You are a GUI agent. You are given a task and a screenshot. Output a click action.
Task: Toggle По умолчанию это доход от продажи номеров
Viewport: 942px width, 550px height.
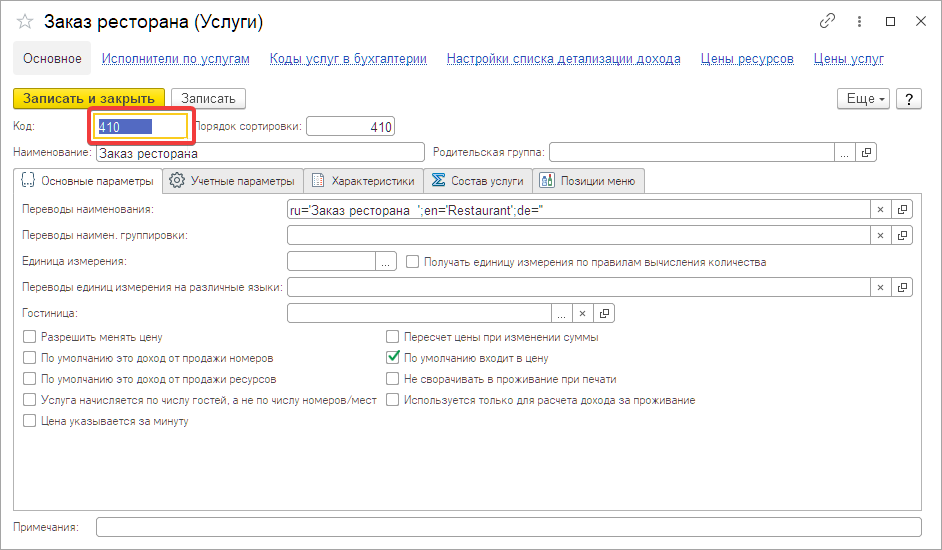29,358
